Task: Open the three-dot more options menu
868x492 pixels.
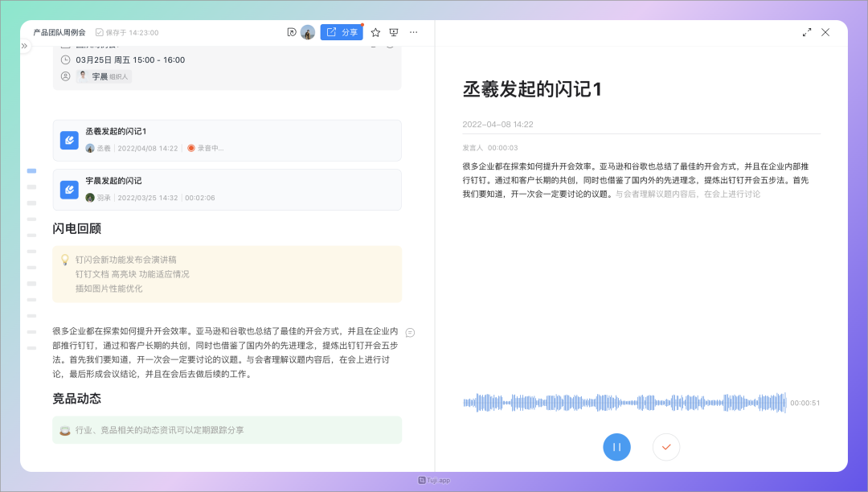Action: (x=414, y=32)
